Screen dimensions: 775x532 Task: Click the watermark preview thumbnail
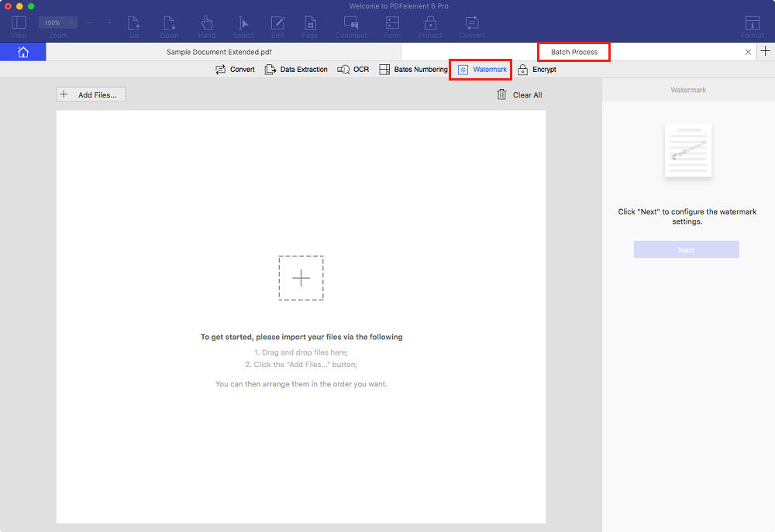pos(688,150)
